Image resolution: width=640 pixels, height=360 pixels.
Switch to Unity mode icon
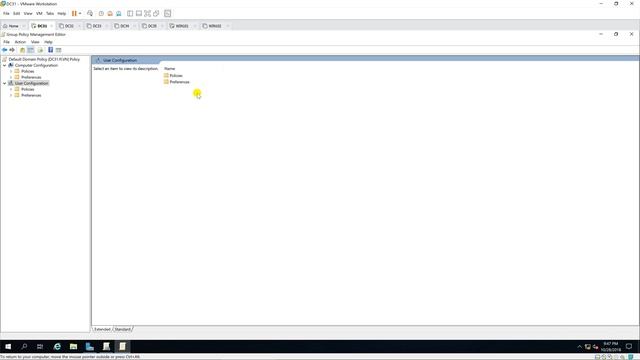pos(156,13)
